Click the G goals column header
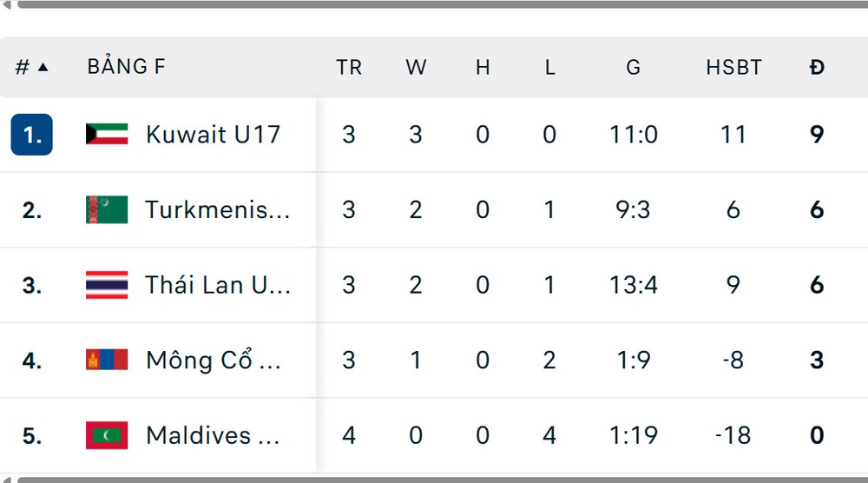868x483 pixels. point(633,67)
